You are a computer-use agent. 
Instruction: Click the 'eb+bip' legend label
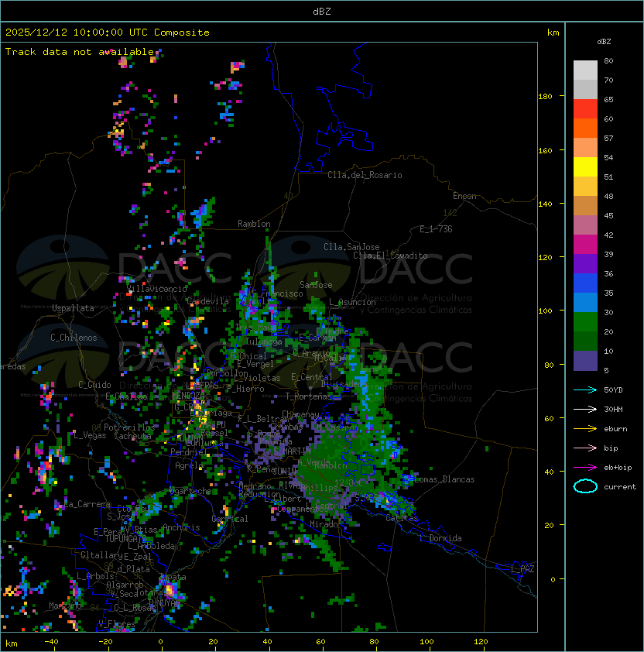pos(618,468)
